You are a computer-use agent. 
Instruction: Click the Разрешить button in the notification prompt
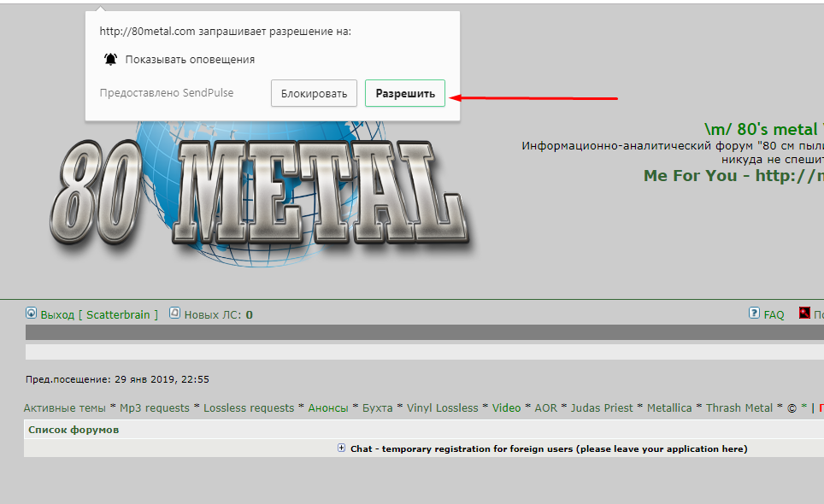click(404, 93)
